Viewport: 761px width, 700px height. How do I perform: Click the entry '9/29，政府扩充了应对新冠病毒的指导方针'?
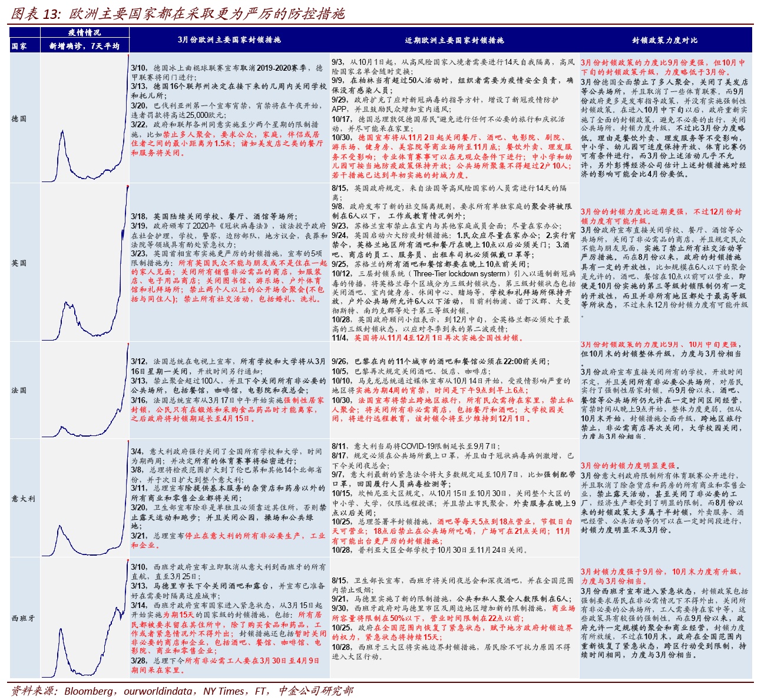pyautogui.click(x=445, y=105)
